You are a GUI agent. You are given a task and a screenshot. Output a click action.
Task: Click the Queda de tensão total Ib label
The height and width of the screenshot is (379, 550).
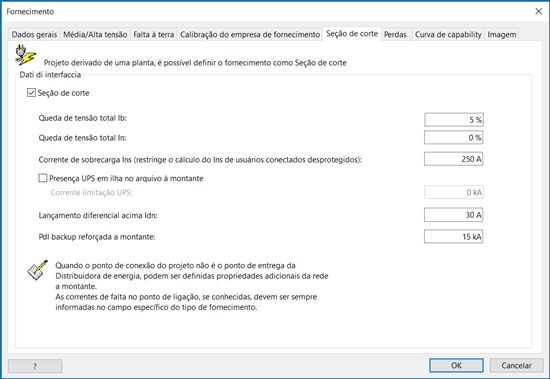(82, 118)
